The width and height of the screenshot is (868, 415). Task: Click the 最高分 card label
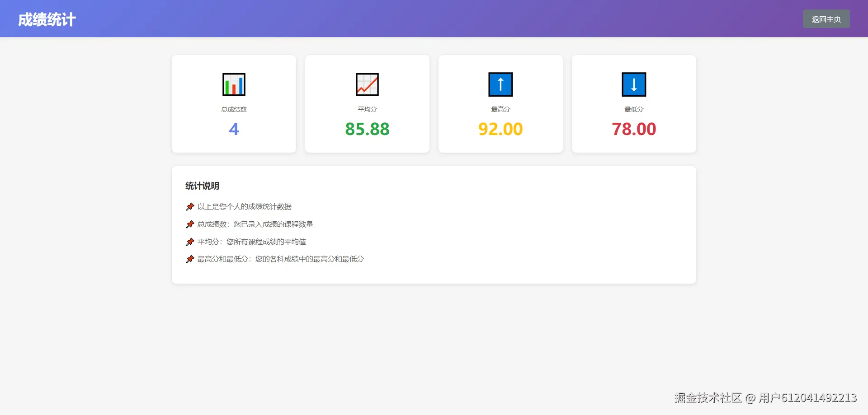[x=500, y=109]
